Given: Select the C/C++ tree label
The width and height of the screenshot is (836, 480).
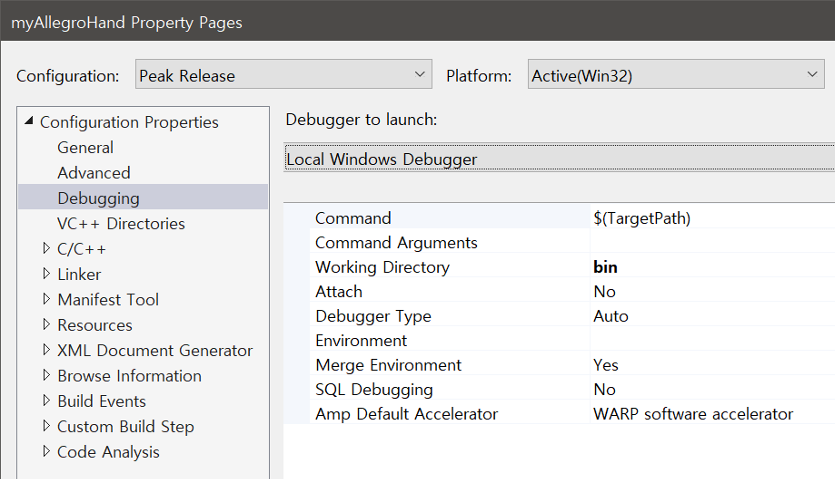Looking at the screenshot, I should [x=82, y=249].
